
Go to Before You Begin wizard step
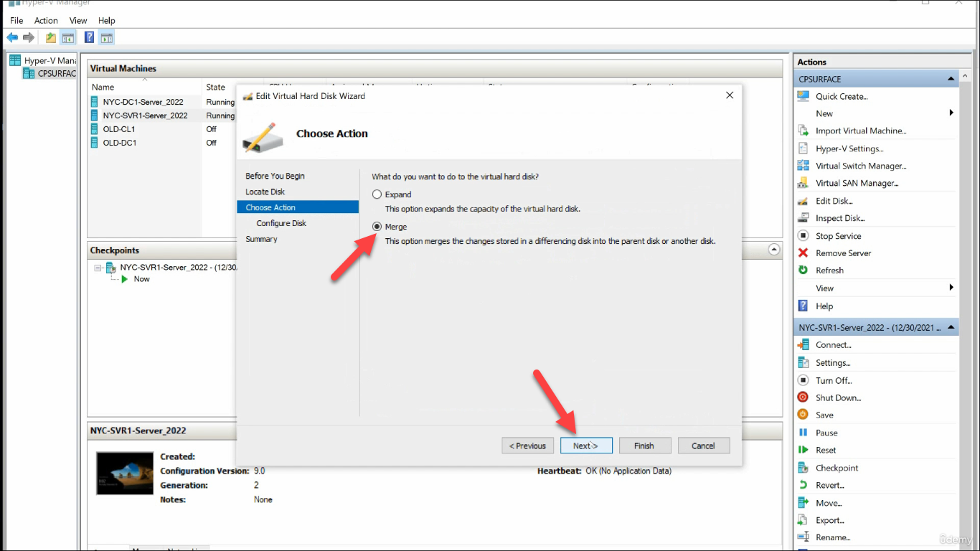point(275,176)
